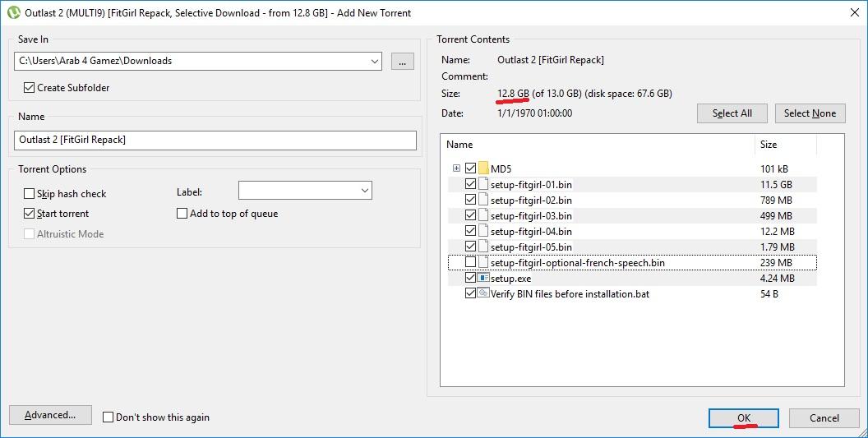Uncheck setup-fitgirl-03.bin checkbox

point(470,214)
